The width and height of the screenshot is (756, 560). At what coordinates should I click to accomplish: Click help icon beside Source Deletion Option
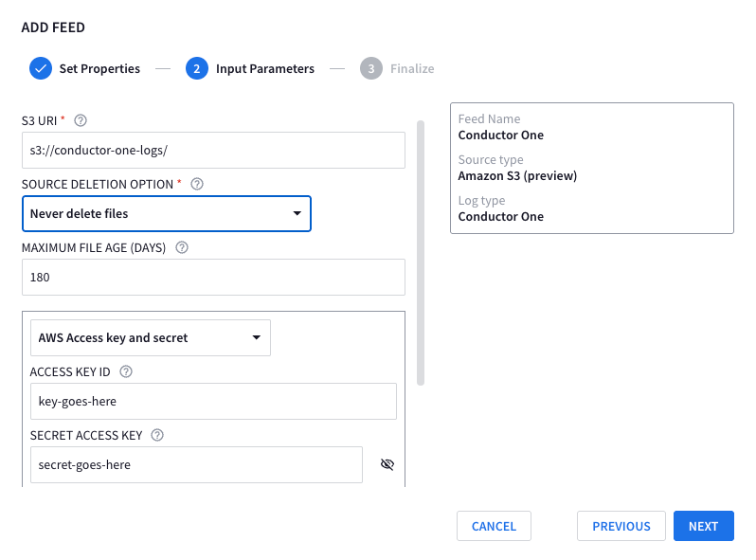197,184
